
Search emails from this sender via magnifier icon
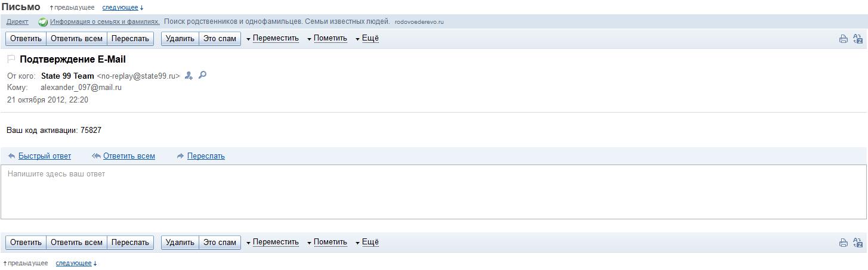pos(202,75)
